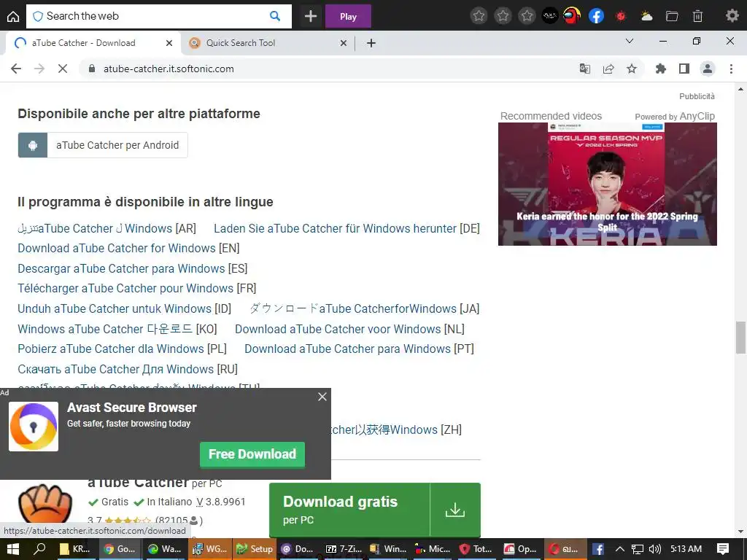Open the Setup taskbar item
This screenshot has height=560, width=747.
click(x=255, y=548)
